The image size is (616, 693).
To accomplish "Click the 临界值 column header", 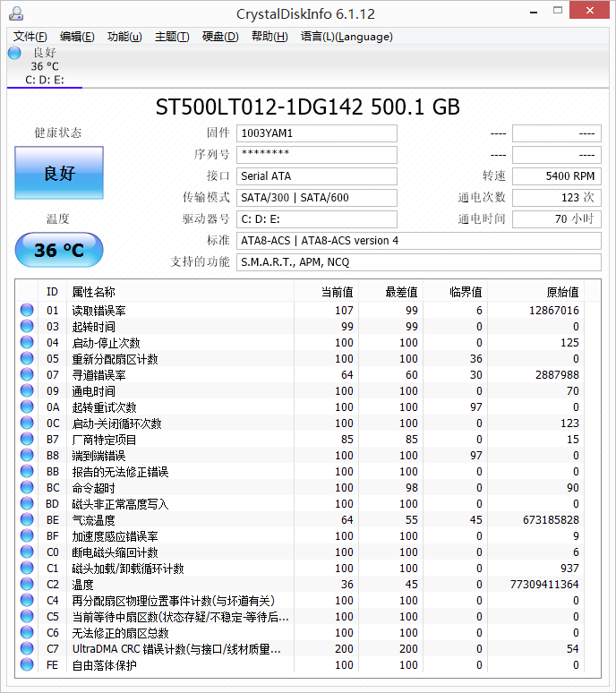I will [455, 292].
